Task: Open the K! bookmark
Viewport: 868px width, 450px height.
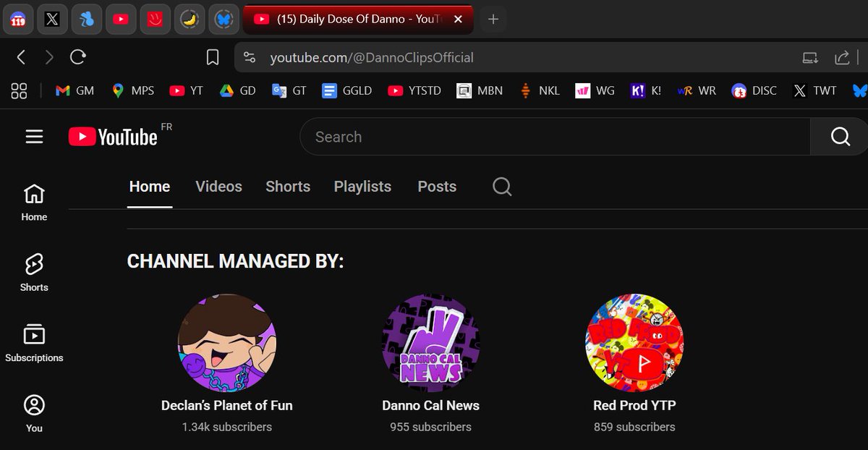Action: (x=645, y=90)
